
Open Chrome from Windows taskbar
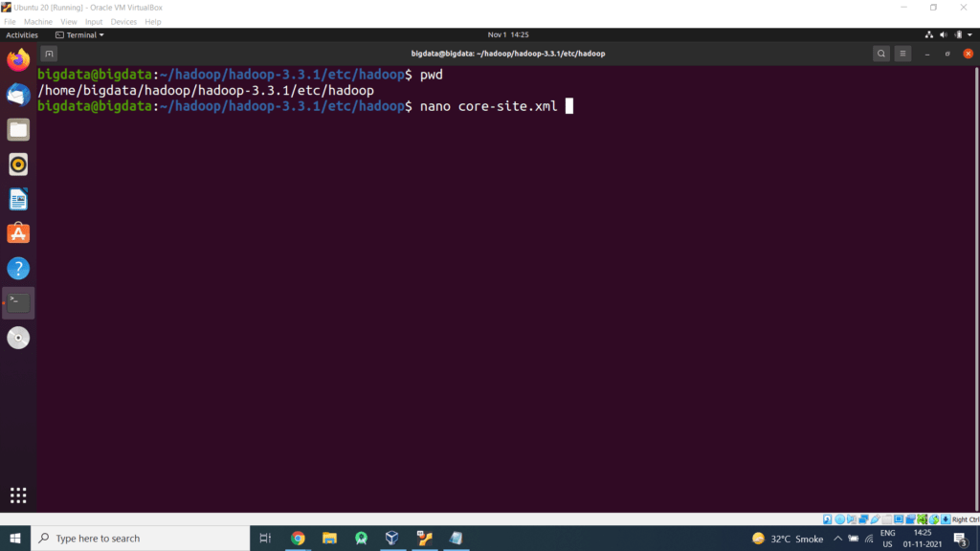click(299, 538)
